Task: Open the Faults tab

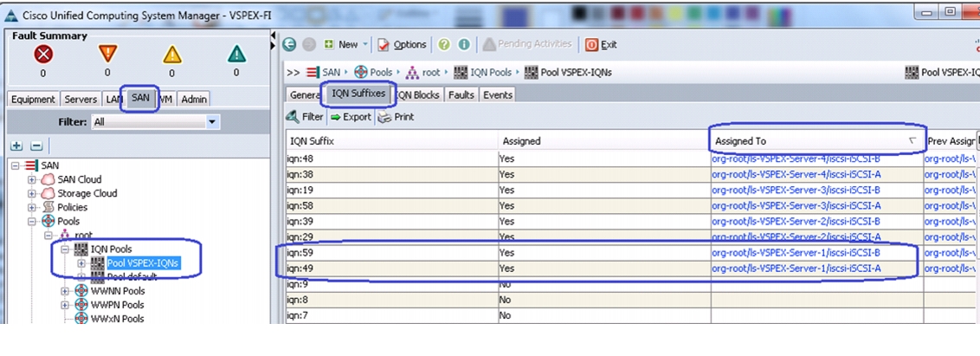Action: point(461,94)
